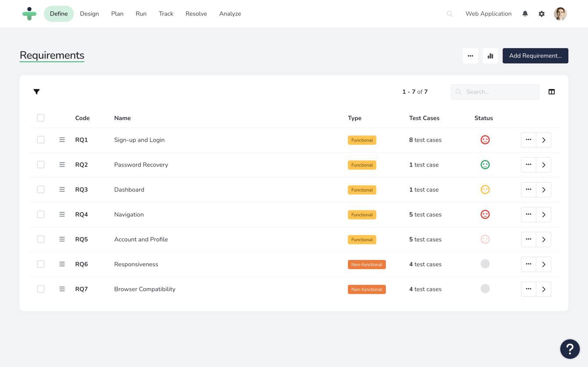This screenshot has width=588, height=367.
Task: Toggle the column layout icon
Action: tap(552, 92)
